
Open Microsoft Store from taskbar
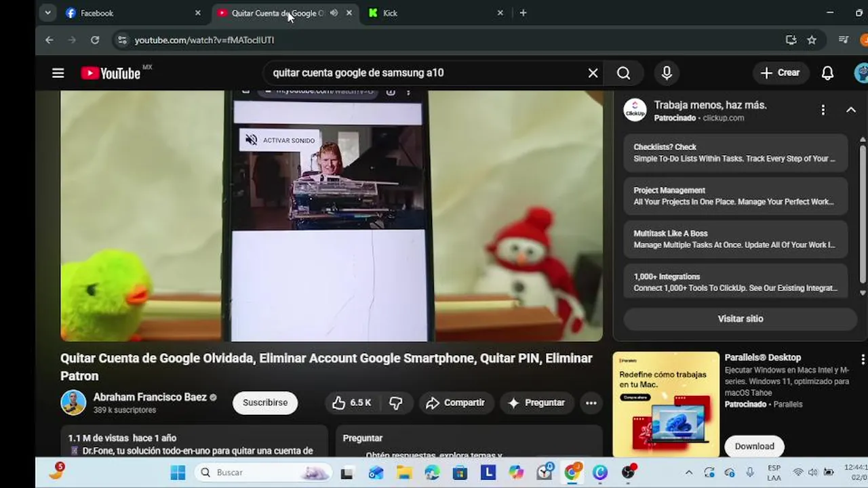pyautogui.click(x=460, y=472)
